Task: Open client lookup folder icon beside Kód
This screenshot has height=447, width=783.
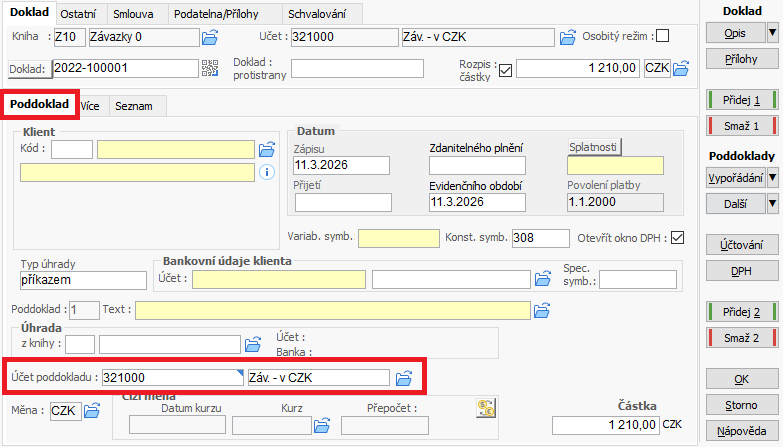Action: (266, 150)
